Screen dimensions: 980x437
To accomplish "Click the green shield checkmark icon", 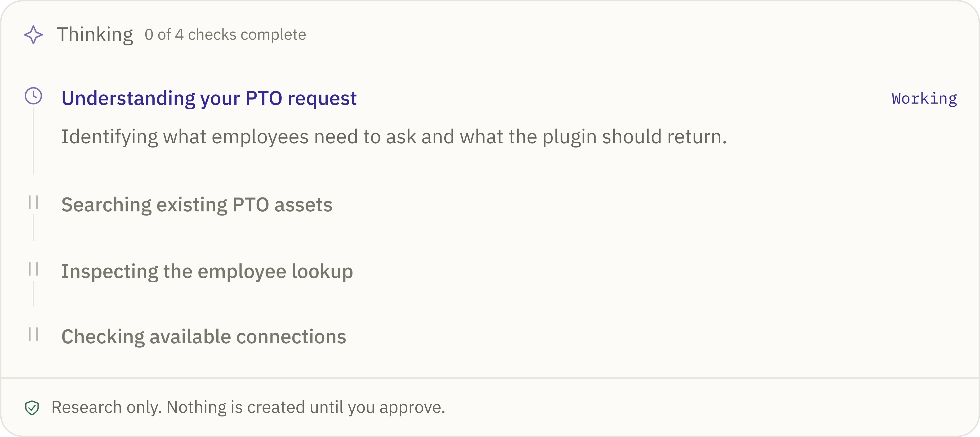I will click(x=32, y=408).
